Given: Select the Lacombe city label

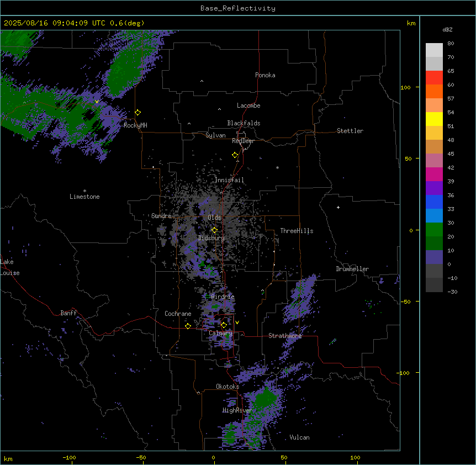Looking at the screenshot, I should tap(248, 105).
